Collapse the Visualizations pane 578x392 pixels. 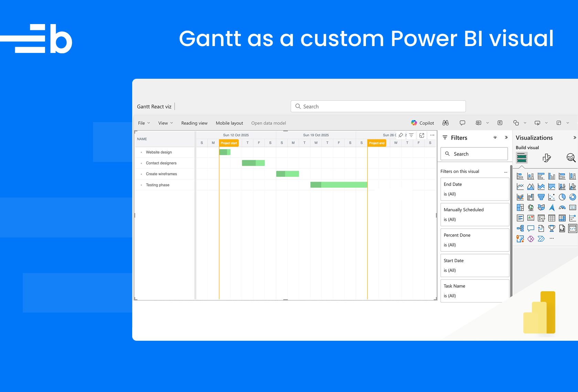point(574,138)
